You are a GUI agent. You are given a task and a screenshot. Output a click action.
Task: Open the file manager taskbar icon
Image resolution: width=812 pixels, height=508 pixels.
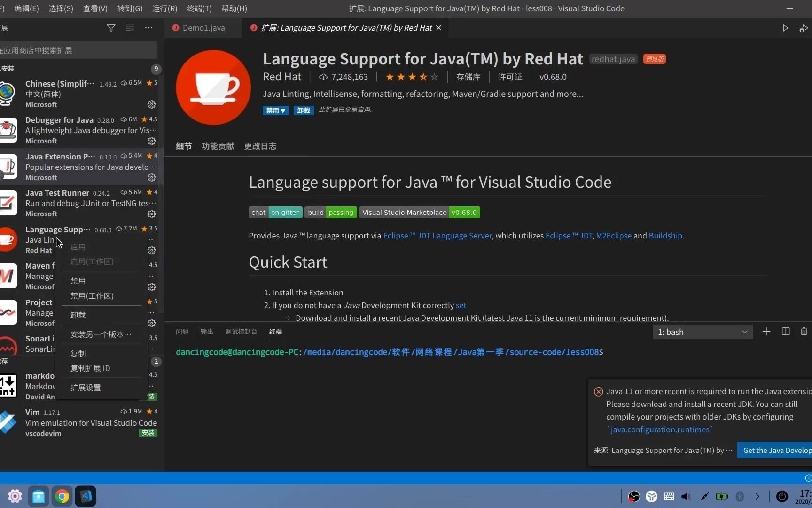tap(38, 496)
